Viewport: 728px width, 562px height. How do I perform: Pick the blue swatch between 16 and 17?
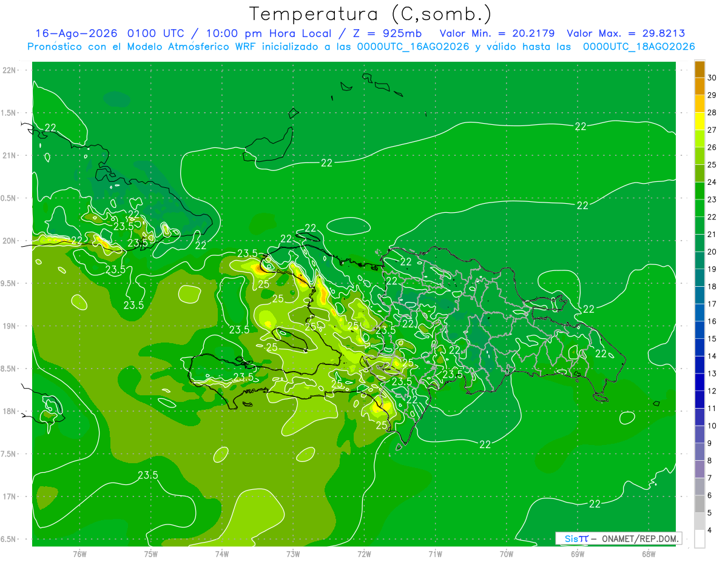click(x=699, y=313)
